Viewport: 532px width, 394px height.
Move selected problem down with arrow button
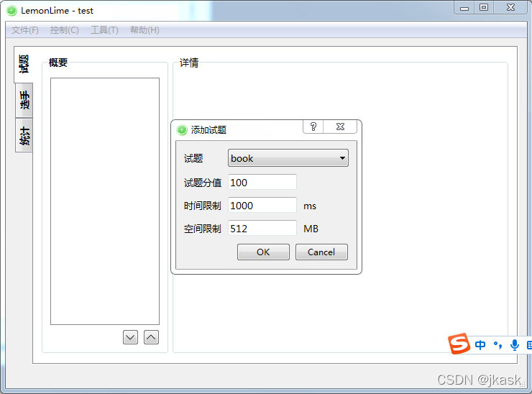(x=130, y=337)
